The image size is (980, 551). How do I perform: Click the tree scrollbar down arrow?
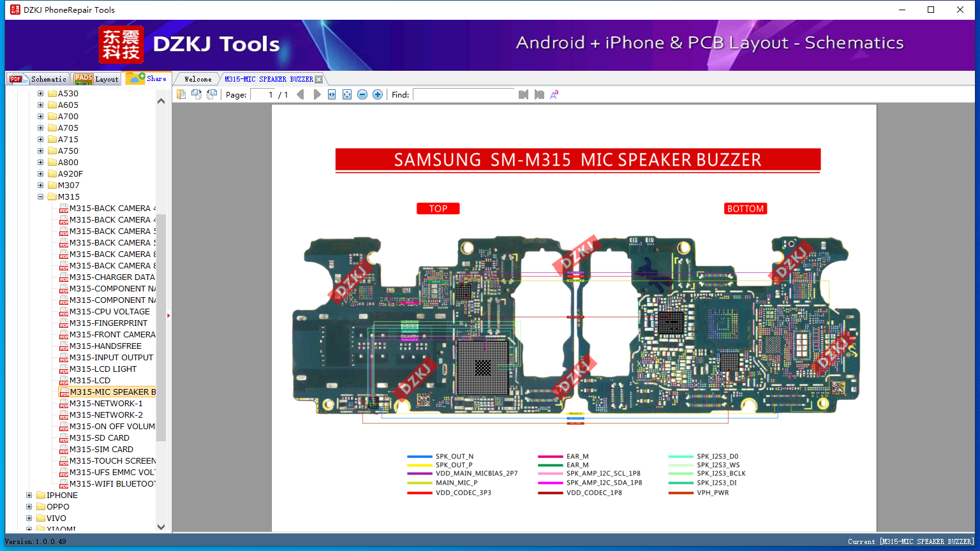tap(161, 527)
